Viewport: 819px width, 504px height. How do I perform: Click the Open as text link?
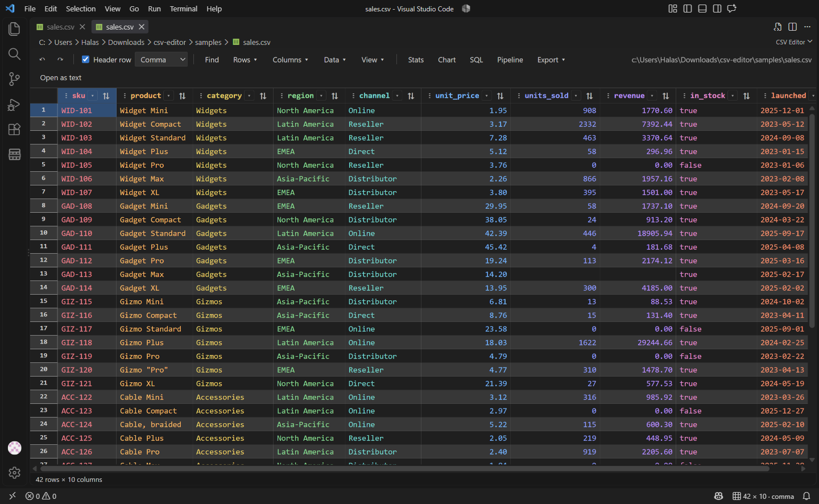click(x=61, y=78)
